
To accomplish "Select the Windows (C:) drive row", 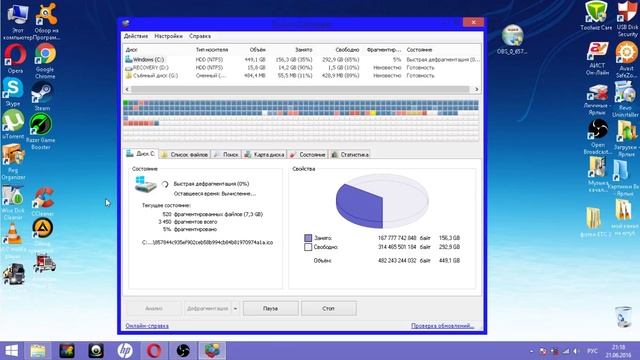I will 302,60.
